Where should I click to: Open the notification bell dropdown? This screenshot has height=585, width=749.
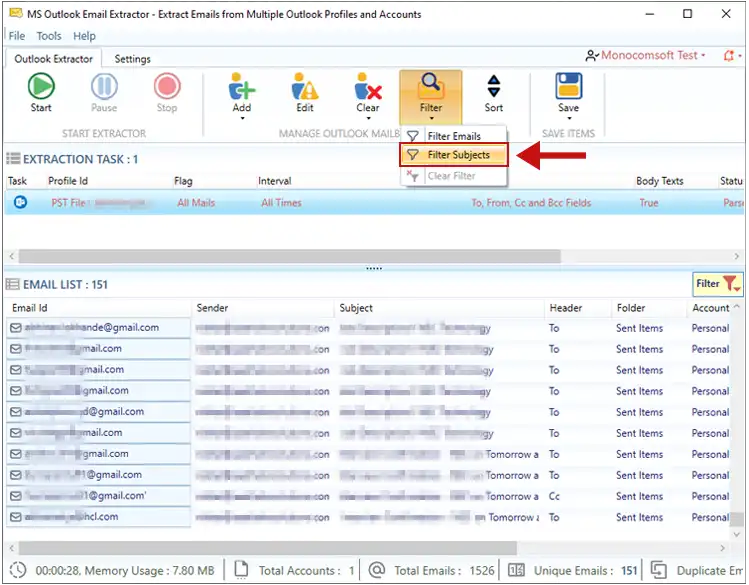[x=732, y=56]
